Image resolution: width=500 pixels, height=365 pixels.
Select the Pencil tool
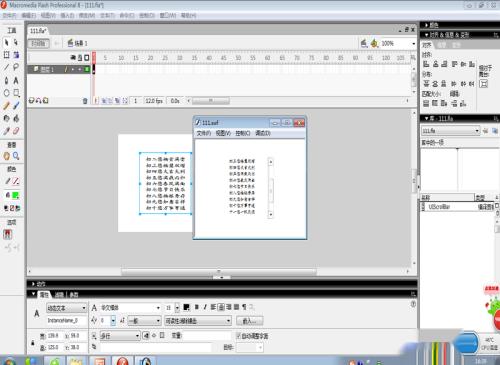(x=6, y=106)
